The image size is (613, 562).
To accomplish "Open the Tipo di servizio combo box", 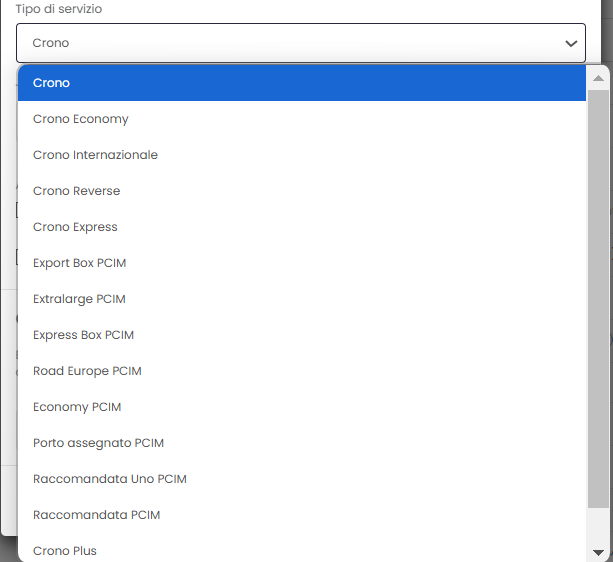I will coord(301,43).
